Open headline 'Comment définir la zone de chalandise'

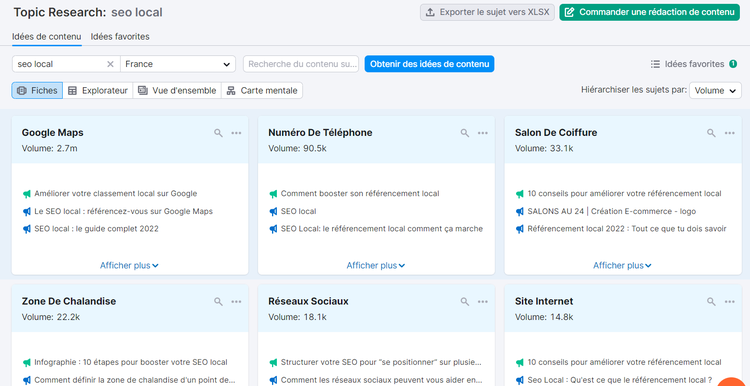(x=135, y=380)
